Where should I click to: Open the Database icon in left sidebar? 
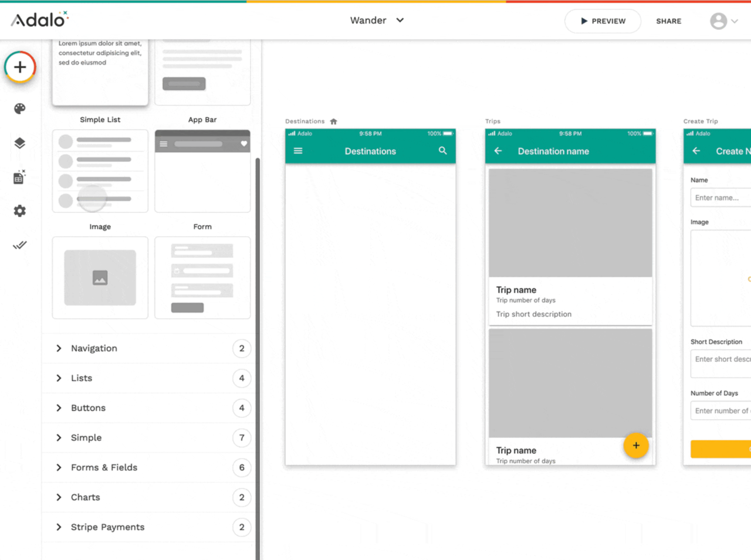click(x=19, y=177)
